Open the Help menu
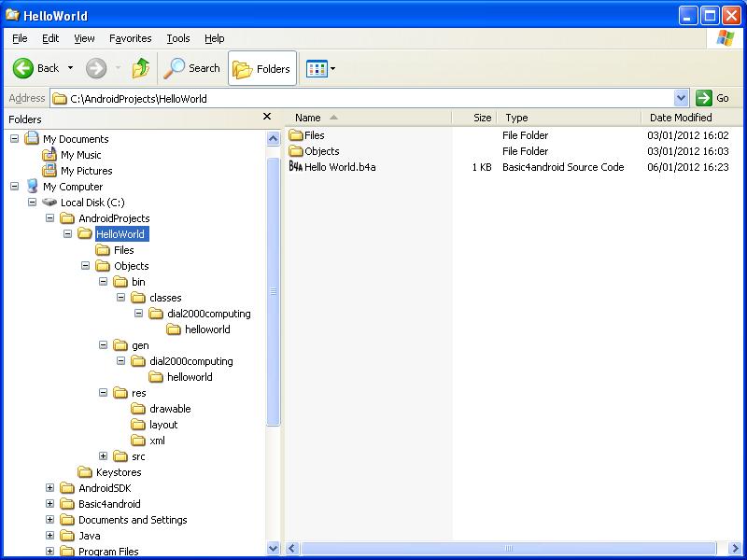Viewport: 747px width, 560px height. pyautogui.click(x=215, y=38)
